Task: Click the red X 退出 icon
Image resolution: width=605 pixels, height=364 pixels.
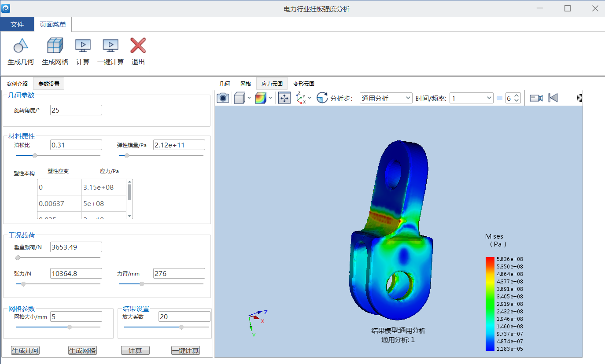Action: pos(138,45)
